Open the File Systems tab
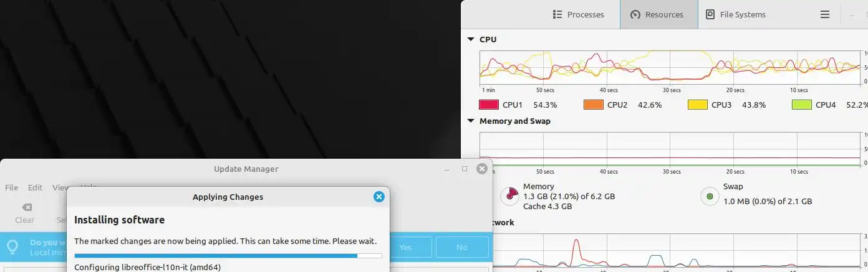The width and height of the screenshot is (868, 272). click(735, 14)
